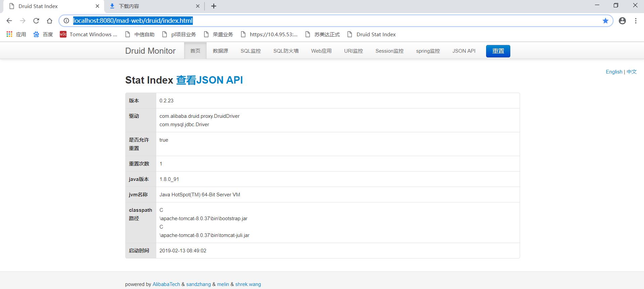Click the 是否允许重置 value true
Screen dimensions: 644x289
point(164,140)
